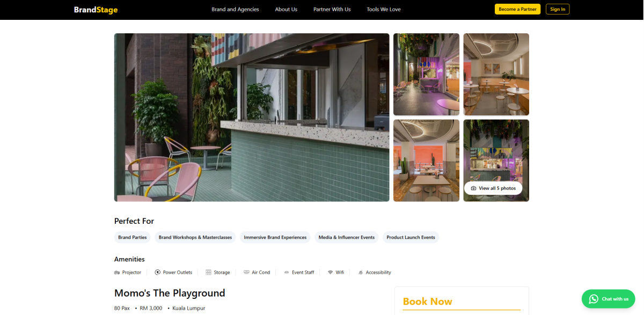Viewport: 644px width, 315px height.
Task: Click the Wifi amenity icon
Action: [331, 273]
